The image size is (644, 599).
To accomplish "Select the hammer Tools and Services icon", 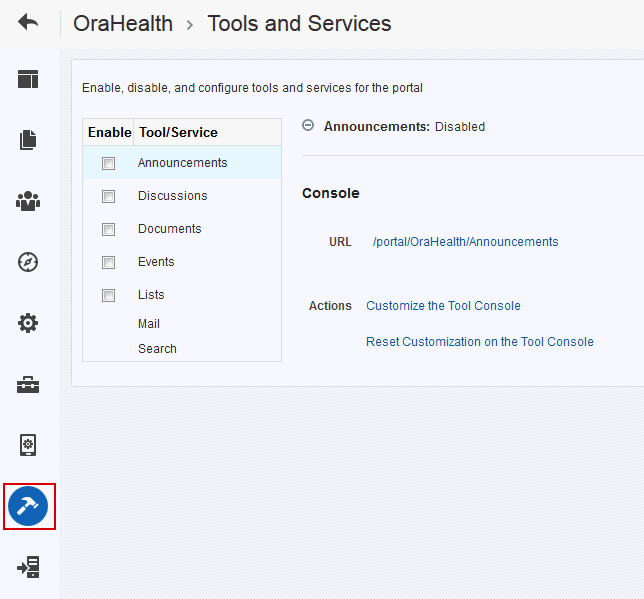I will (x=28, y=506).
